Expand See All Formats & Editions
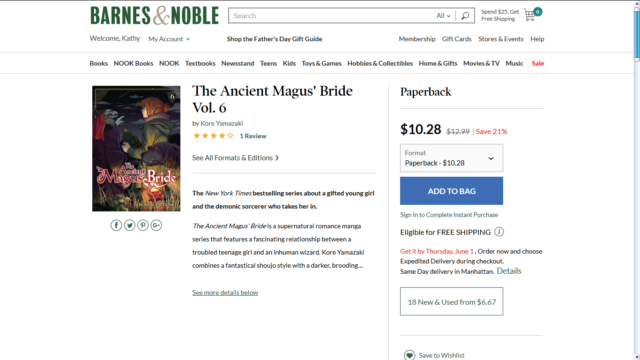This screenshot has height=360, width=640. 236,158
